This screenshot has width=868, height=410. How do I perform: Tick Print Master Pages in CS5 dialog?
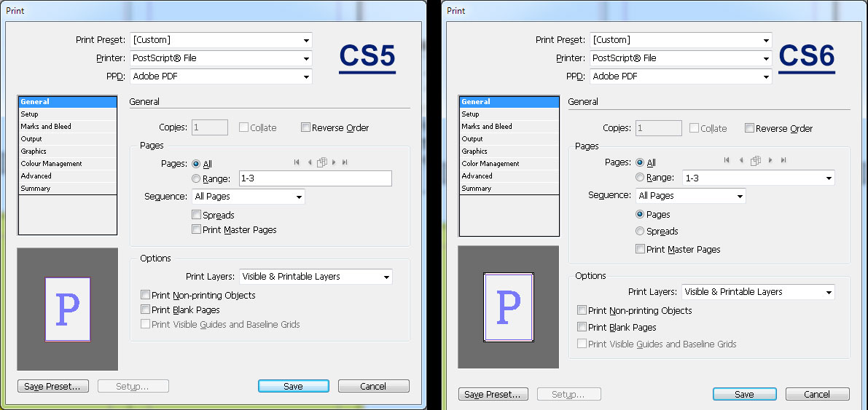coord(197,229)
